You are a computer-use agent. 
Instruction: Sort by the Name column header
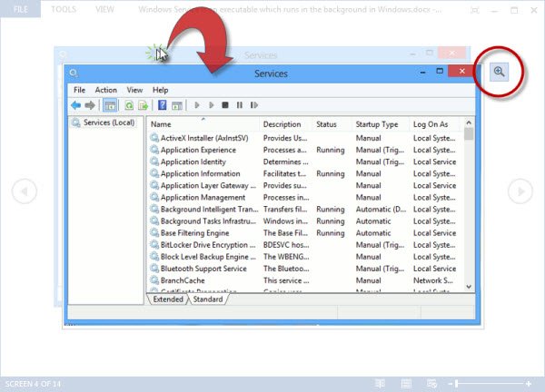[x=203, y=124]
